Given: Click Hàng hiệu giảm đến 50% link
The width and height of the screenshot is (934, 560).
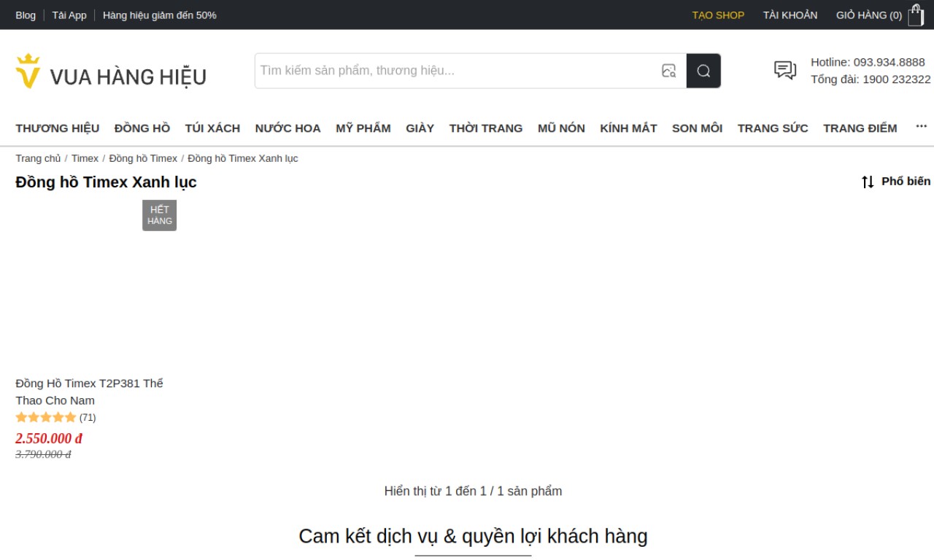Looking at the screenshot, I should tap(160, 15).
